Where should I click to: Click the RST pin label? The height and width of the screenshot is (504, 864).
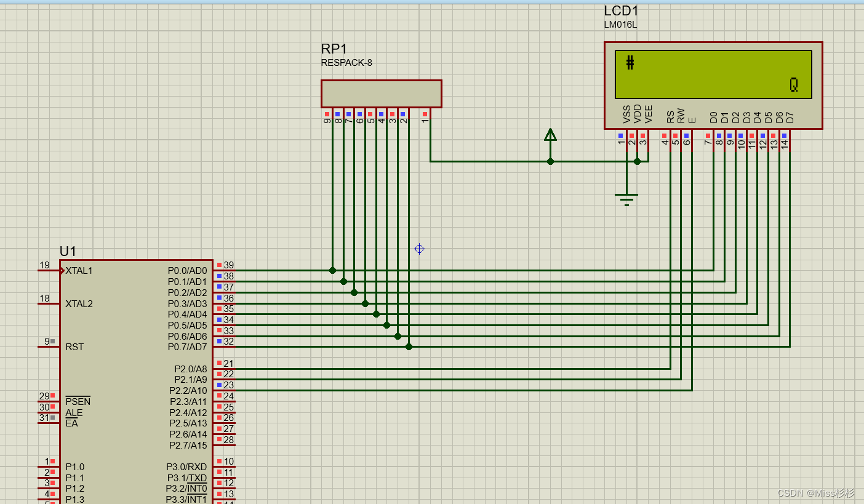[74, 347]
